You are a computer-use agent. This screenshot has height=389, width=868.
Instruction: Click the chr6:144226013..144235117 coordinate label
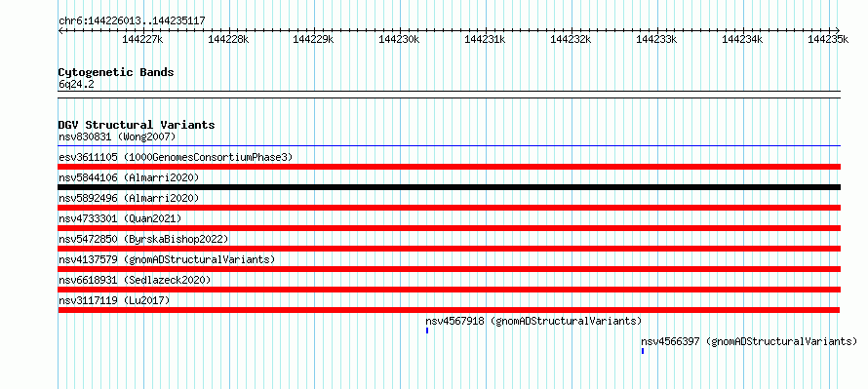(132, 21)
